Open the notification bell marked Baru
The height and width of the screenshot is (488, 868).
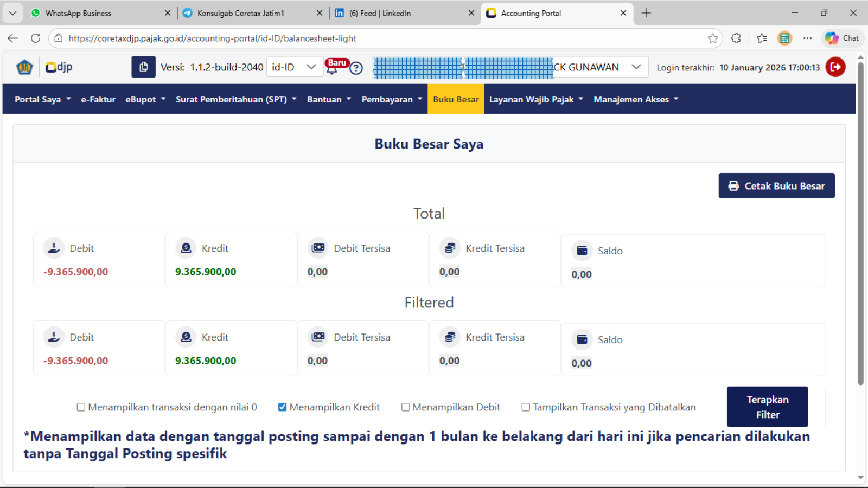click(x=332, y=68)
